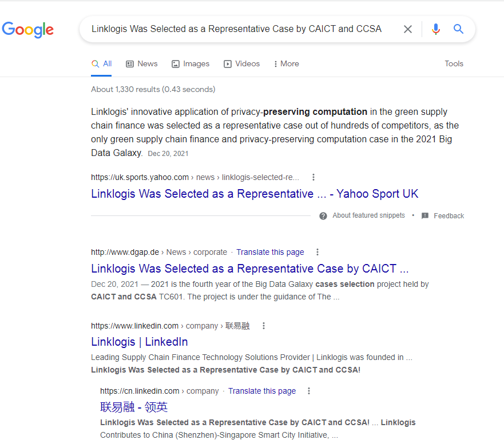Screen dimensions: 504x440
Task: Open the Linklogis | LinkedIn result
Action: point(140,342)
